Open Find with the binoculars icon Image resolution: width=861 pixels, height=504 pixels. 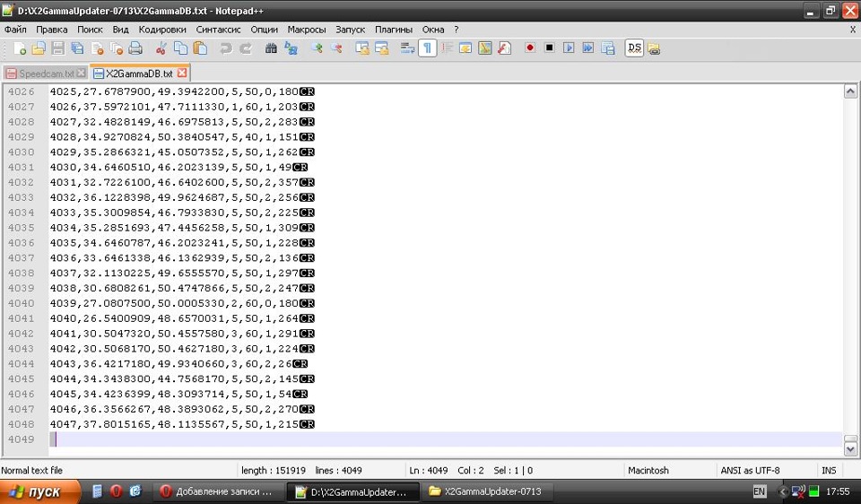(271, 48)
